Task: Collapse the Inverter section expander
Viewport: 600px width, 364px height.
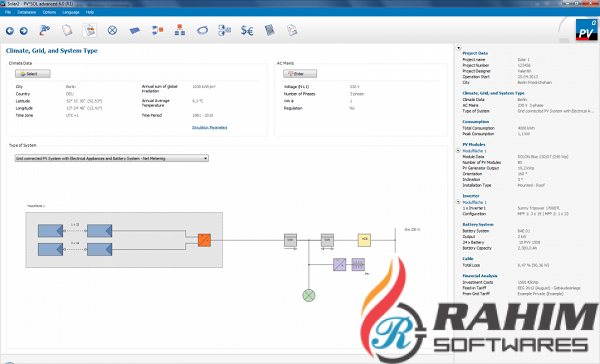Action: click(458, 202)
